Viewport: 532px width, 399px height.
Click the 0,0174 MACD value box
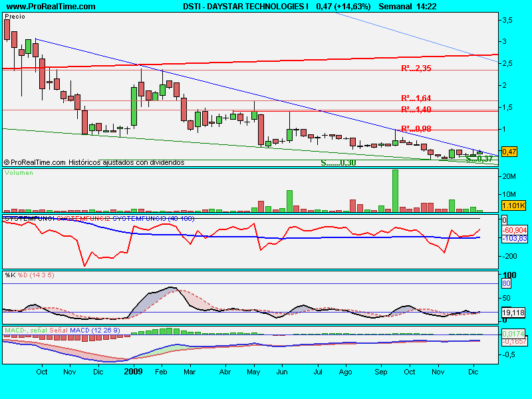513,334
